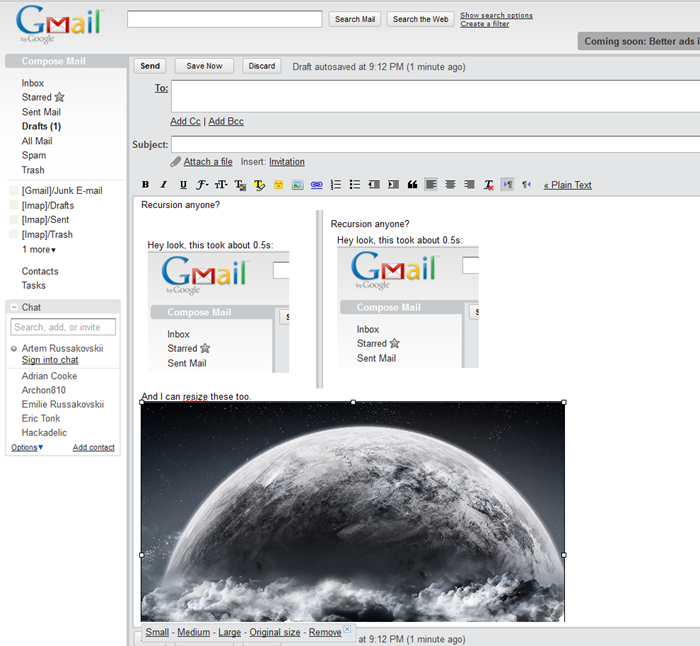Click the Search Mail button
This screenshot has width=700, height=646.
click(355, 19)
